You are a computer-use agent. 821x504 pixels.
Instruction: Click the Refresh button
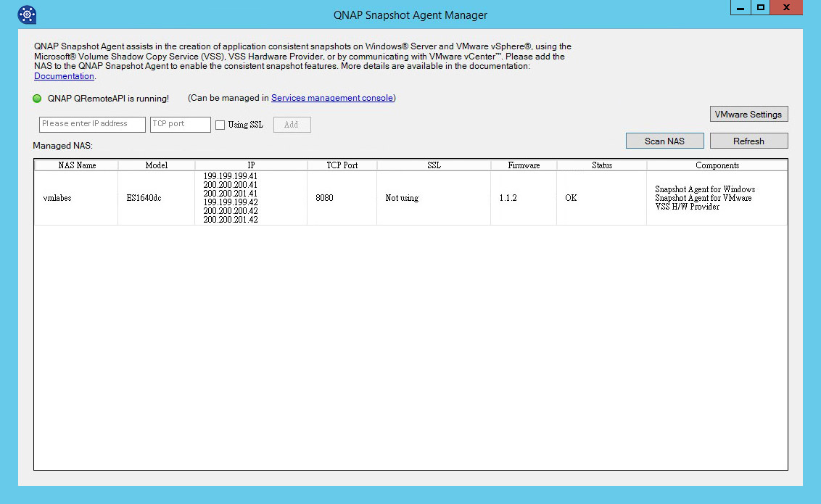click(x=748, y=141)
